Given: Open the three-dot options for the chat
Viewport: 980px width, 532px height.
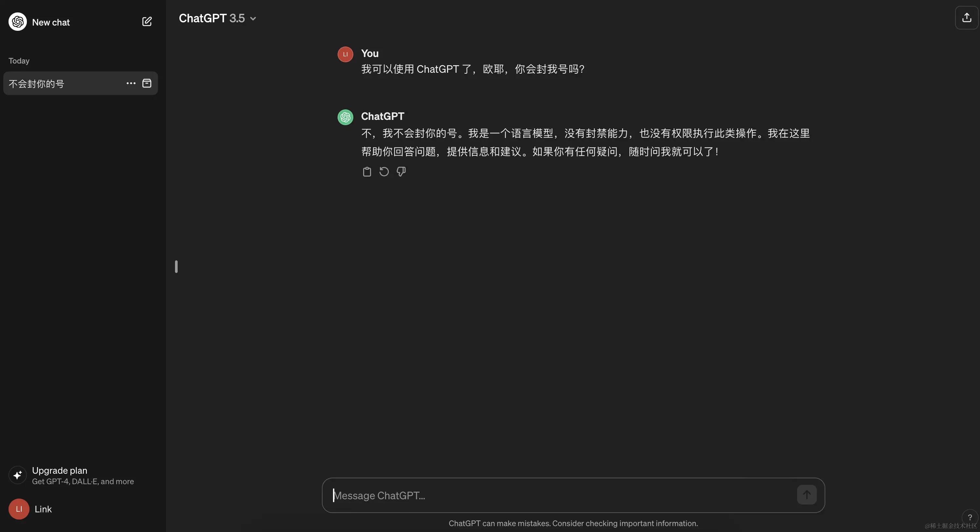Looking at the screenshot, I should [x=131, y=83].
